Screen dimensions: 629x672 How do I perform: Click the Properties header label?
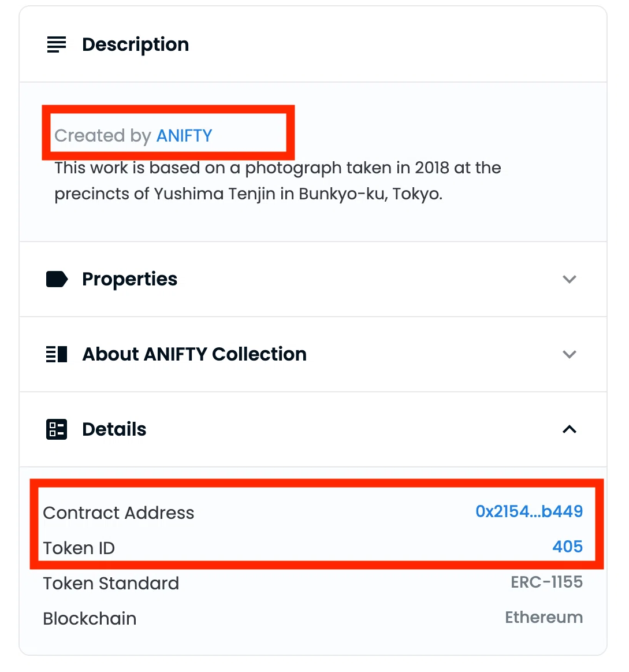130,279
